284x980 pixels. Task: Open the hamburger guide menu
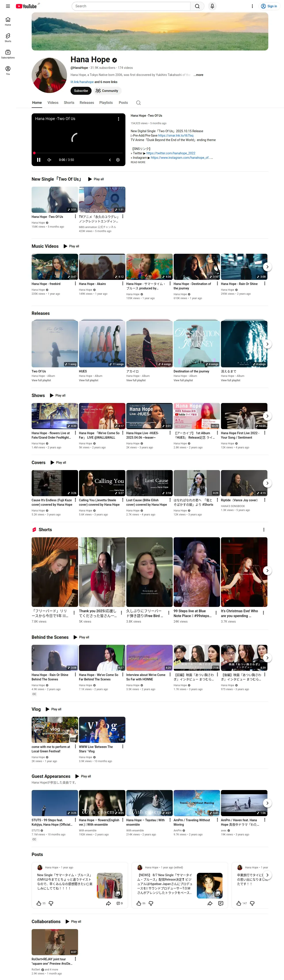click(8, 6)
